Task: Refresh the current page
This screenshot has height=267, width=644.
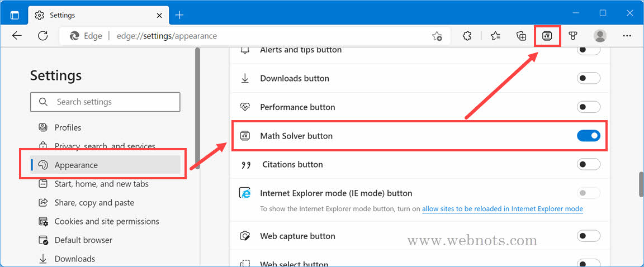Action: click(x=43, y=36)
